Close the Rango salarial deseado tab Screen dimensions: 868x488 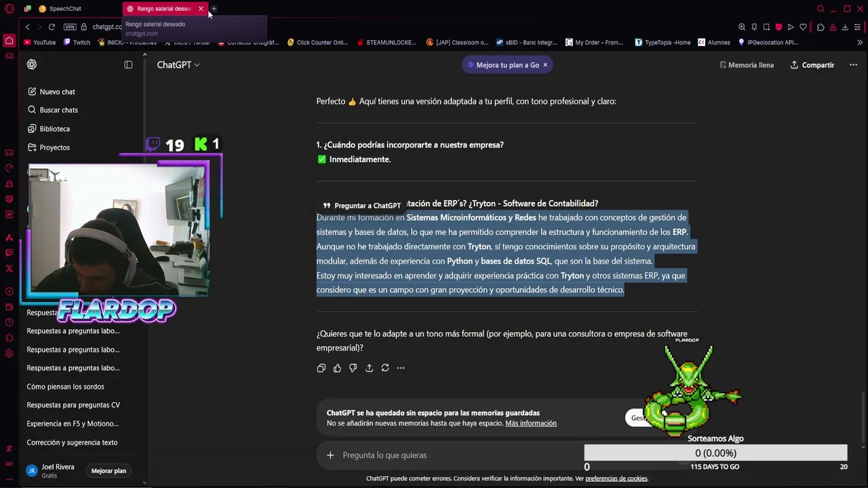(201, 9)
